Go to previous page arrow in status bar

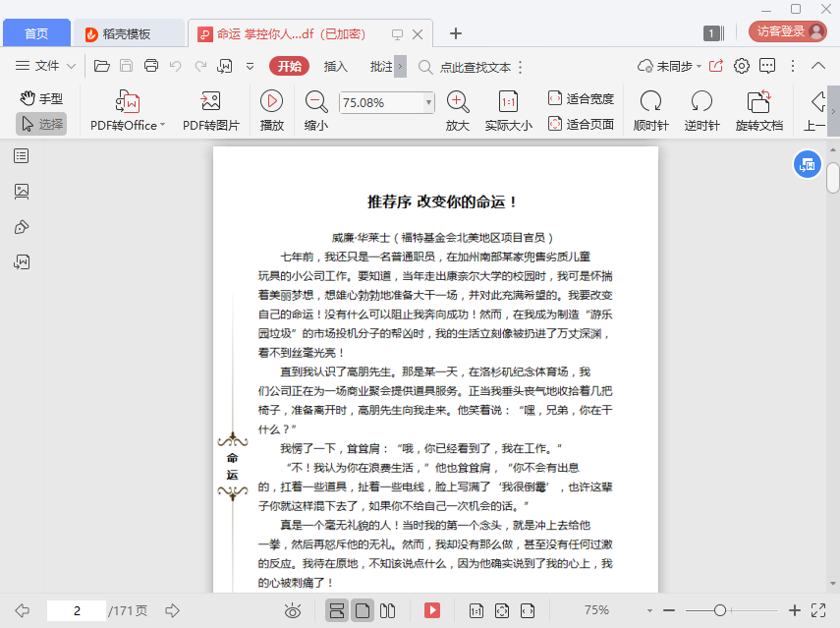click(x=22, y=610)
